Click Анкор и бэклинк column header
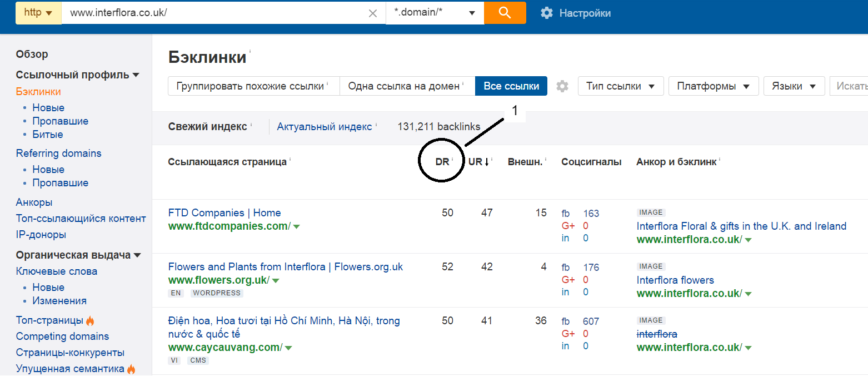The image size is (868, 376). pyautogui.click(x=676, y=162)
